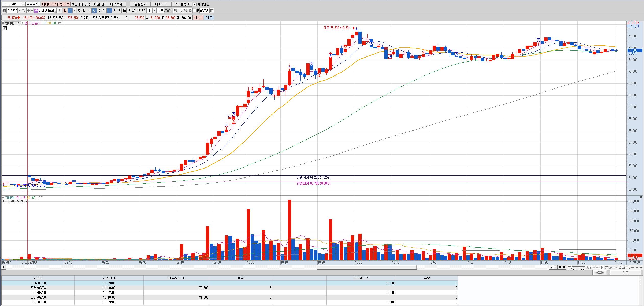Click the floppy disk save chart icon
Screen dimensions: 644x306
coord(185,11)
